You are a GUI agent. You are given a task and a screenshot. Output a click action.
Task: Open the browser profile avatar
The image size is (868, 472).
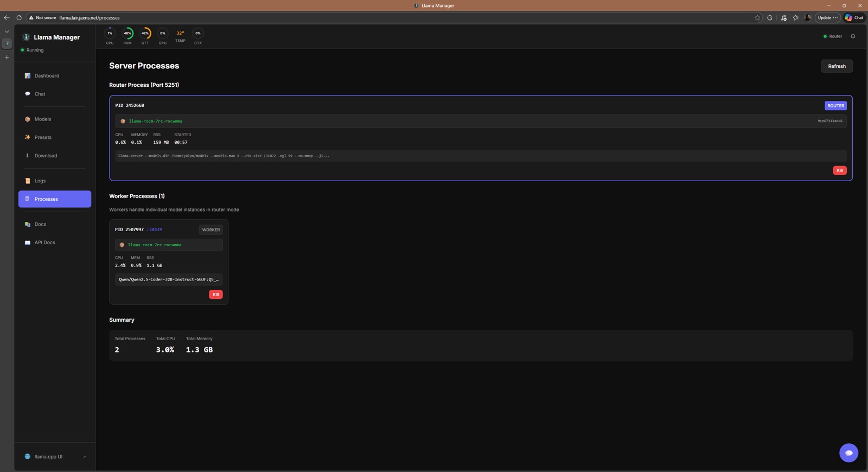point(808,17)
